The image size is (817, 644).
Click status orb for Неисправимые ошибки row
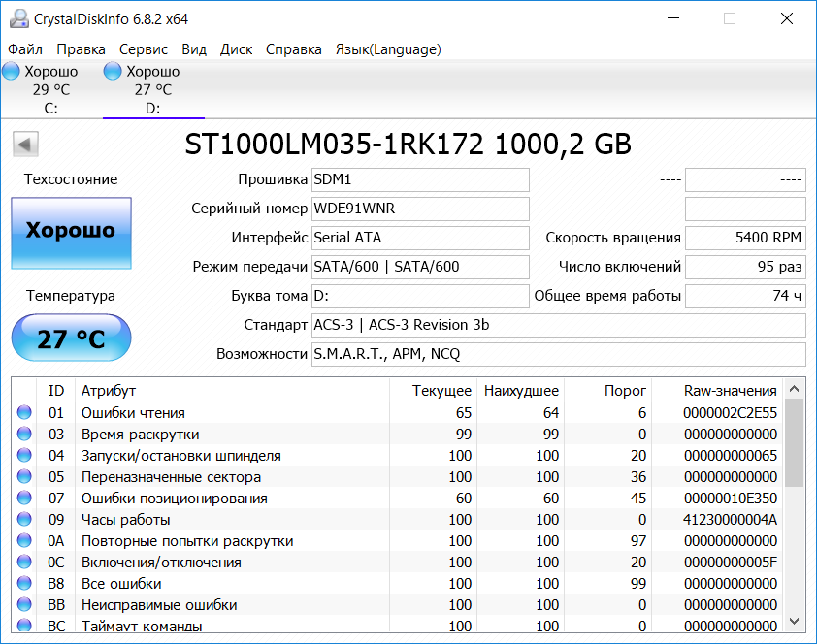[x=24, y=604]
